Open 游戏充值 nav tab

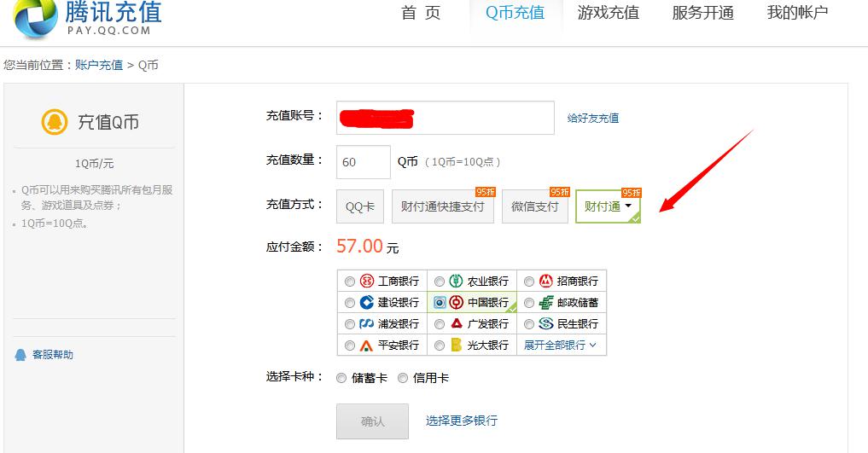[609, 13]
